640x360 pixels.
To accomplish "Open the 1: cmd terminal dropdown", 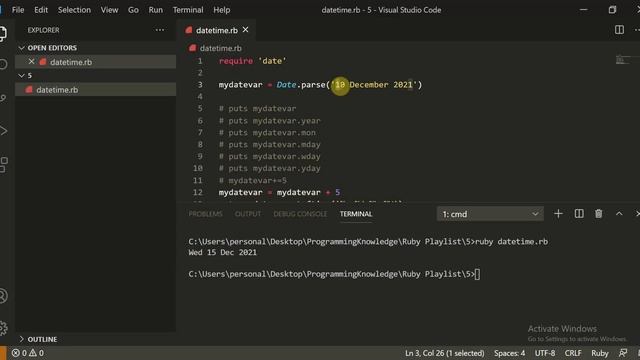I will pyautogui.click(x=490, y=214).
